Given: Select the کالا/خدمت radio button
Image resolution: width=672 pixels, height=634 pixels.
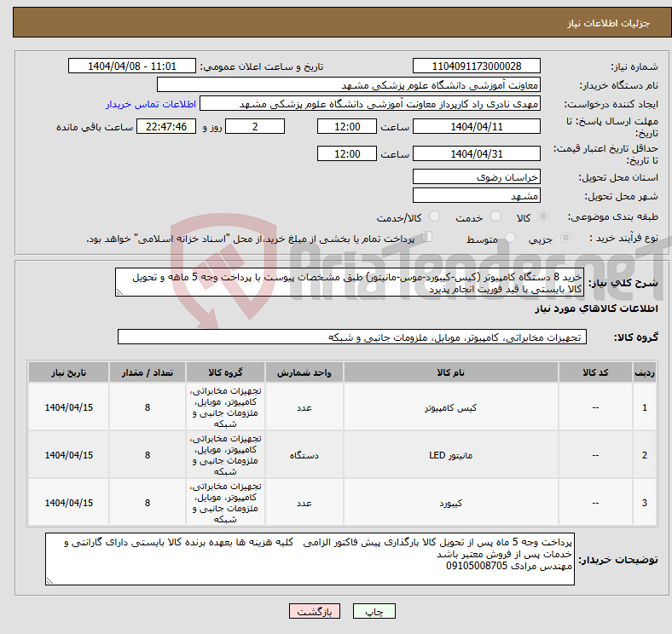Looking at the screenshot, I should pyautogui.click(x=435, y=216).
